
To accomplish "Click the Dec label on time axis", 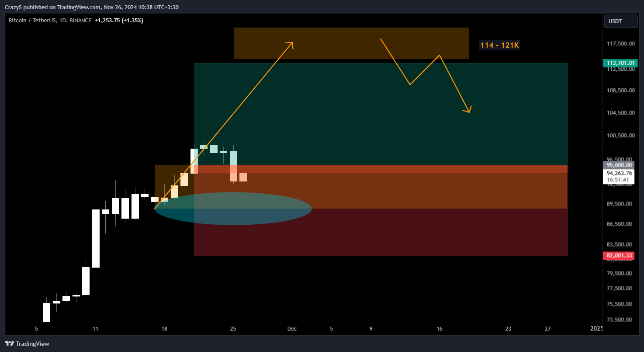I will [x=292, y=329].
